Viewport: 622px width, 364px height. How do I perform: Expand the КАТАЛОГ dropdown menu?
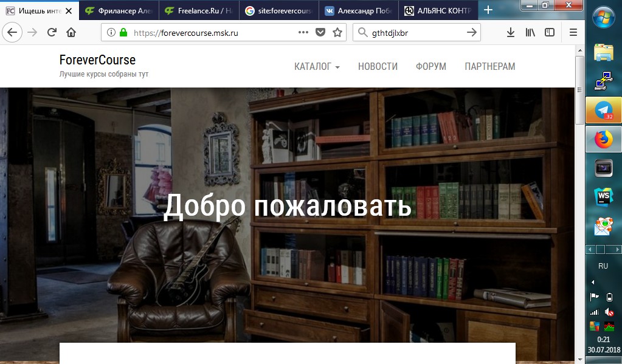(x=317, y=66)
